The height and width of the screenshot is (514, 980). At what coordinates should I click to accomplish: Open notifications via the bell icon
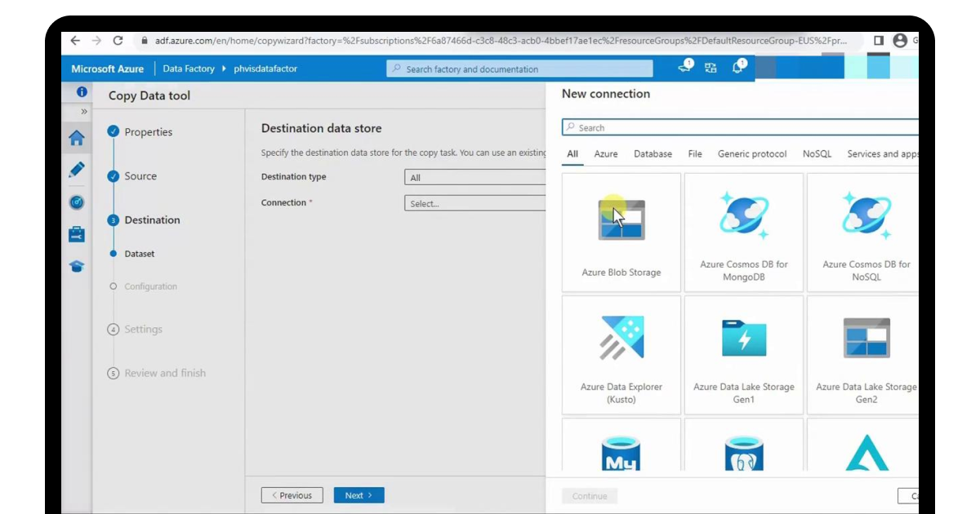click(736, 68)
